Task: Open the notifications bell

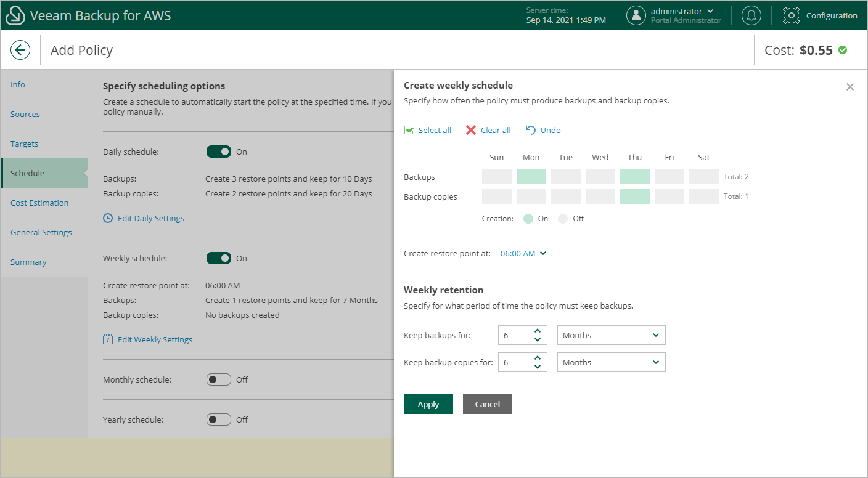Action: (751, 15)
